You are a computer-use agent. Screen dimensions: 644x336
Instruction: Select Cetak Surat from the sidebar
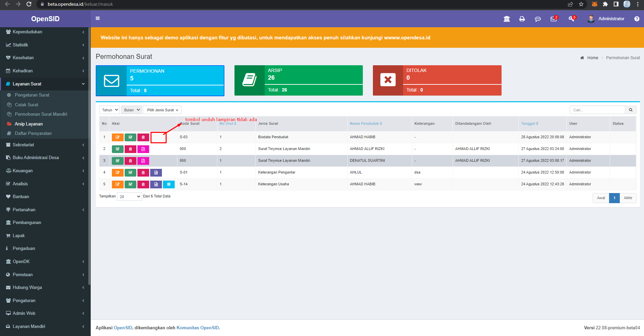[26, 105]
